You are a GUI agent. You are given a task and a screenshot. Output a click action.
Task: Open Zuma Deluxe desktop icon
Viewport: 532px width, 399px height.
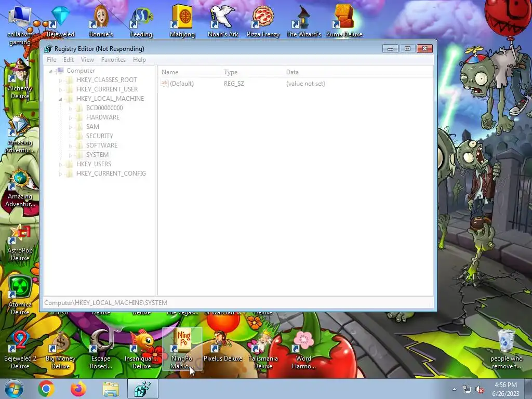[344, 20]
